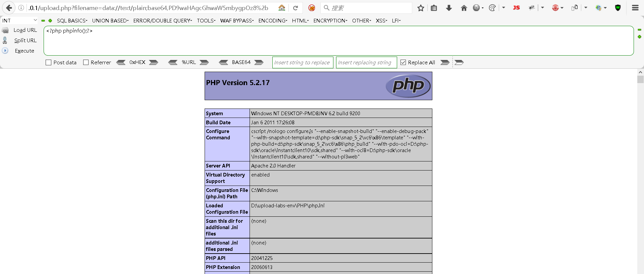Viewport: 644px width, 274px height.
Task: Encode to %URL using the right arrow
Action: click(x=204, y=62)
